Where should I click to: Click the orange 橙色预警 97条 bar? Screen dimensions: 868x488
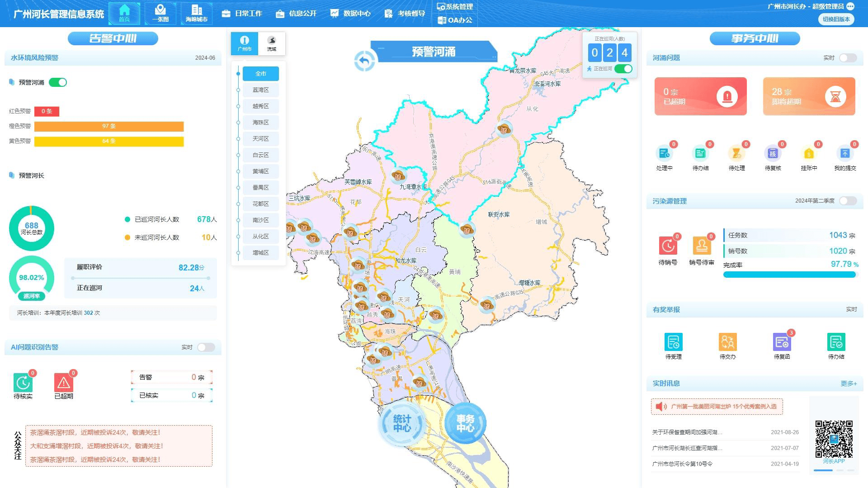pos(109,126)
